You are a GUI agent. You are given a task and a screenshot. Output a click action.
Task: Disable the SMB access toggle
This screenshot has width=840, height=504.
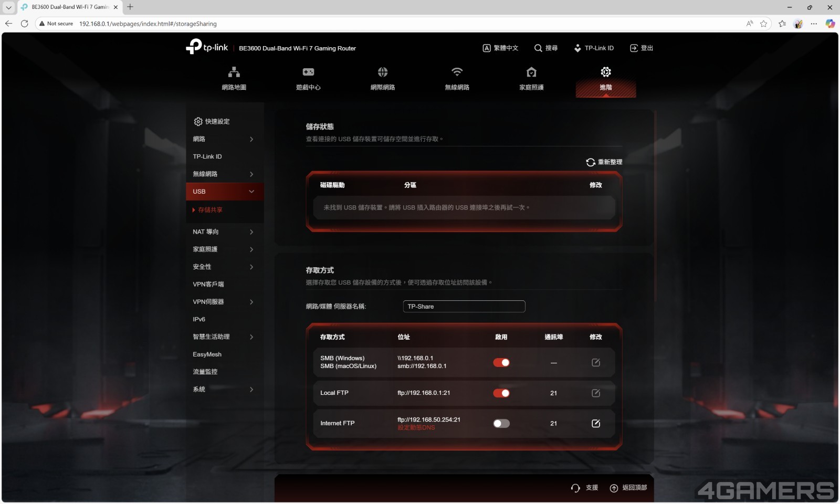501,363
